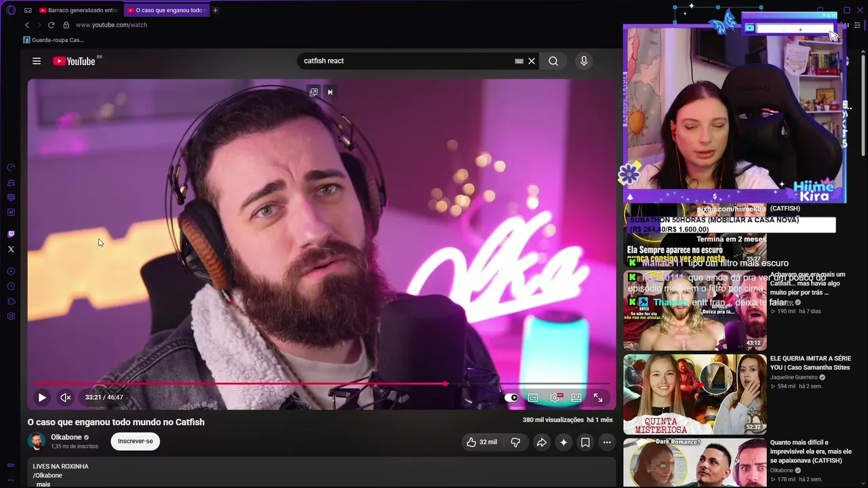Subscribe with the Inscrever-se button
The image size is (868, 488).
(136, 441)
